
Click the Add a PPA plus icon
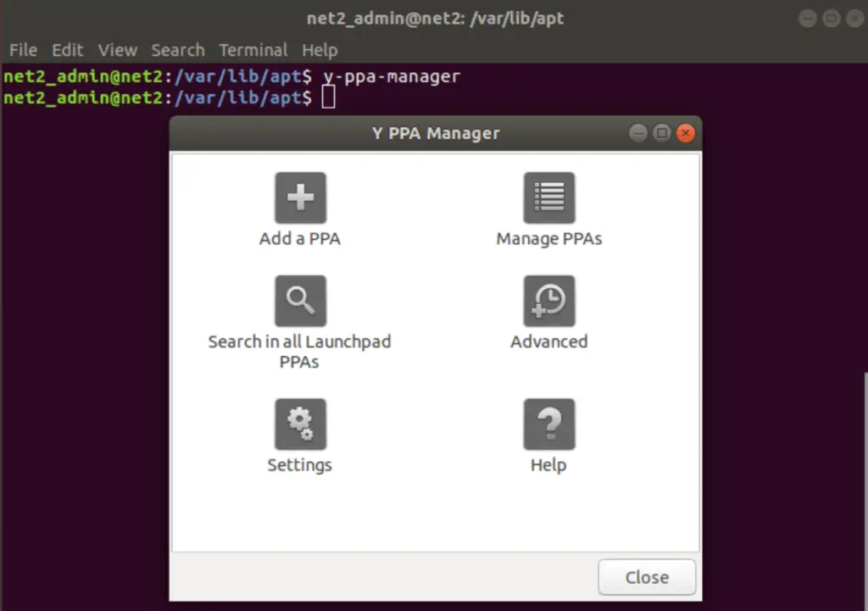coord(300,198)
